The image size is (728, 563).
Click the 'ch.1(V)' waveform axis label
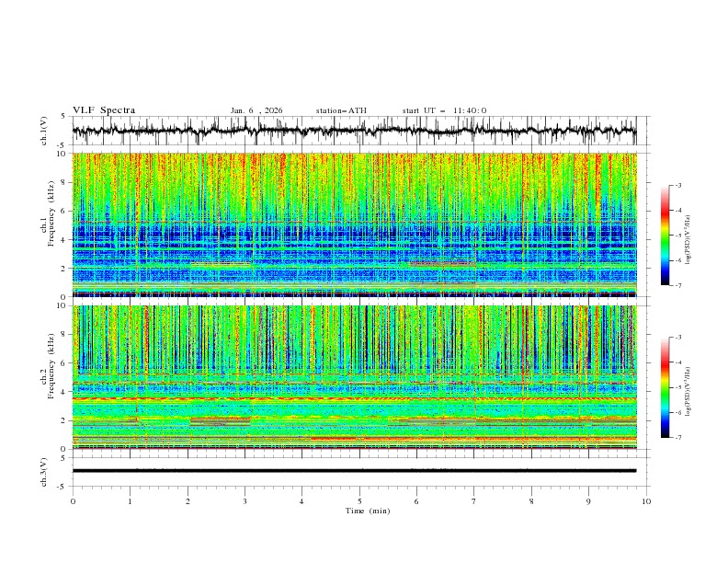click(44, 131)
